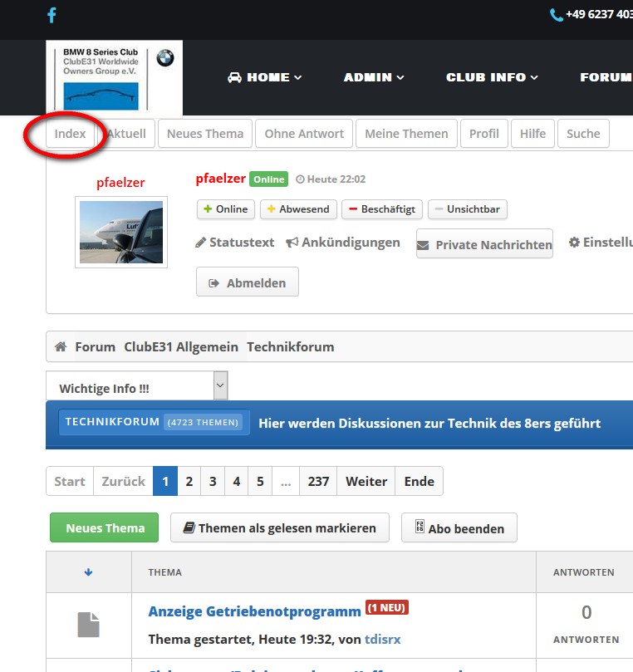This screenshot has height=672, width=633.
Task: Expand the CLUB INFO navigation menu
Action: (x=492, y=77)
